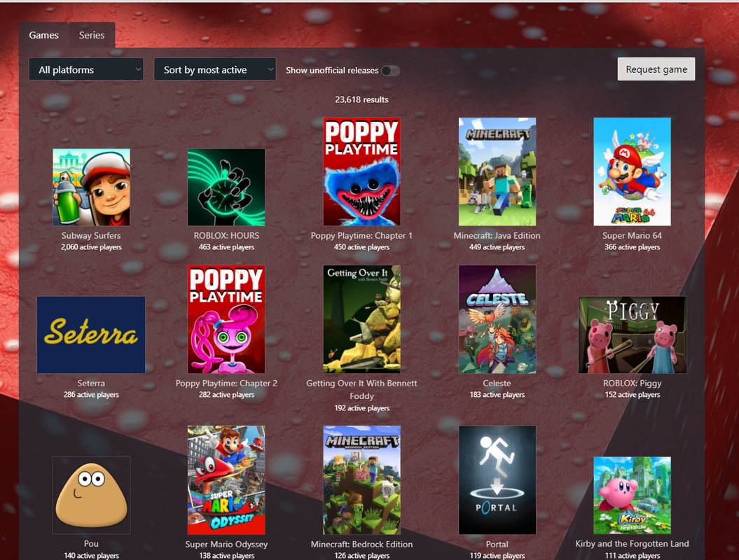Image resolution: width=739 pixels, height=560 pixels.
Task: Click Poppy Playtime: Chapter 2 title
Action: [x=226, y=384]
